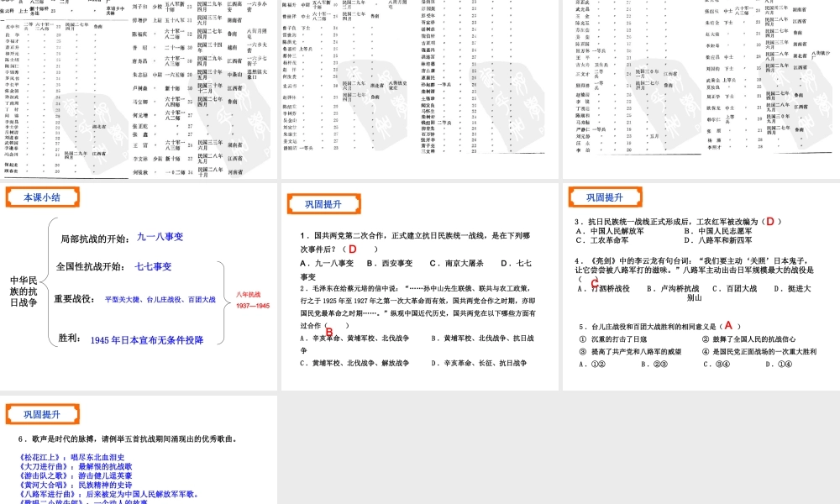Select the slide with question 6 about songs
The height and width of the screenshot is (504, 840).
tap(139, 450)
